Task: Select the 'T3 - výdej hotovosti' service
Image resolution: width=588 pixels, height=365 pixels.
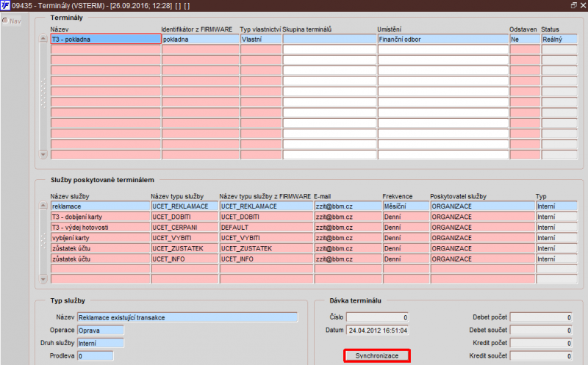Action: click(100, 227)
